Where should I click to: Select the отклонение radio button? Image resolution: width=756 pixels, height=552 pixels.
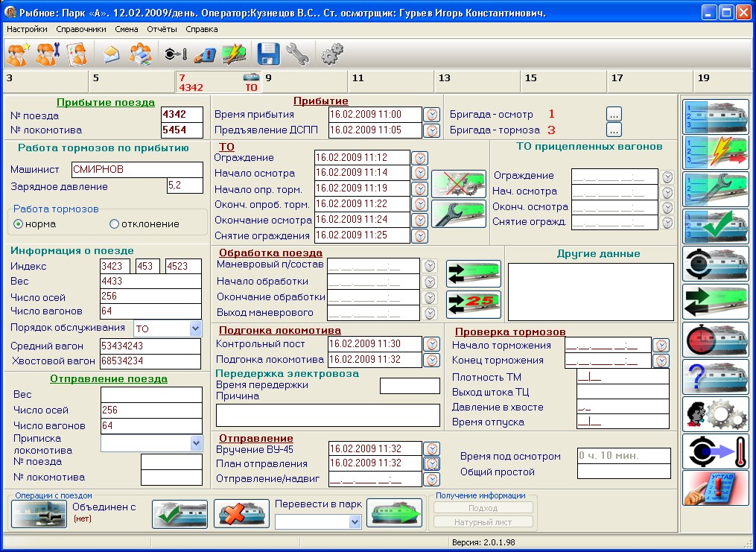[114, 224]
